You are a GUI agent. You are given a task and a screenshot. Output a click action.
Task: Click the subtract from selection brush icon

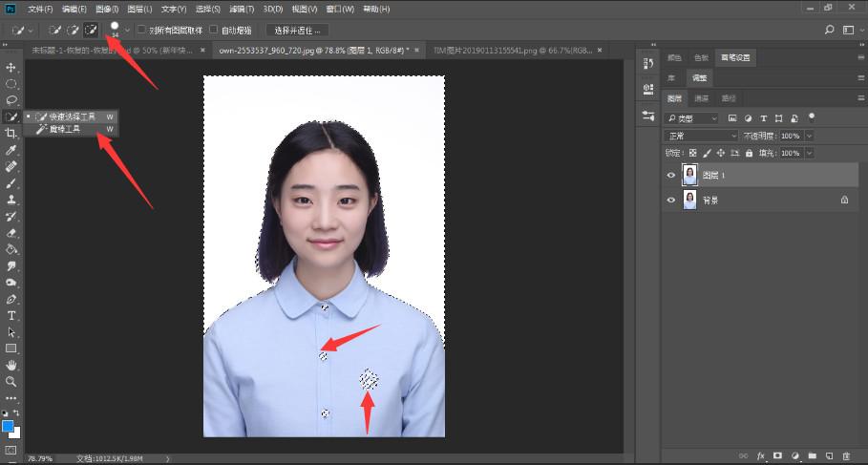tap(91, 31)
